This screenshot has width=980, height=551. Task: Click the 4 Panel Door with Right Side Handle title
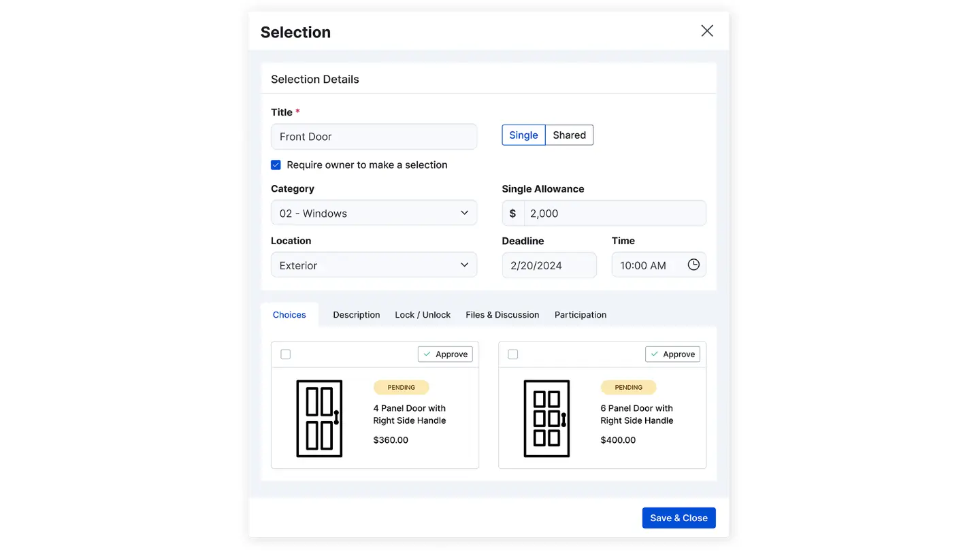click(410, 414)
